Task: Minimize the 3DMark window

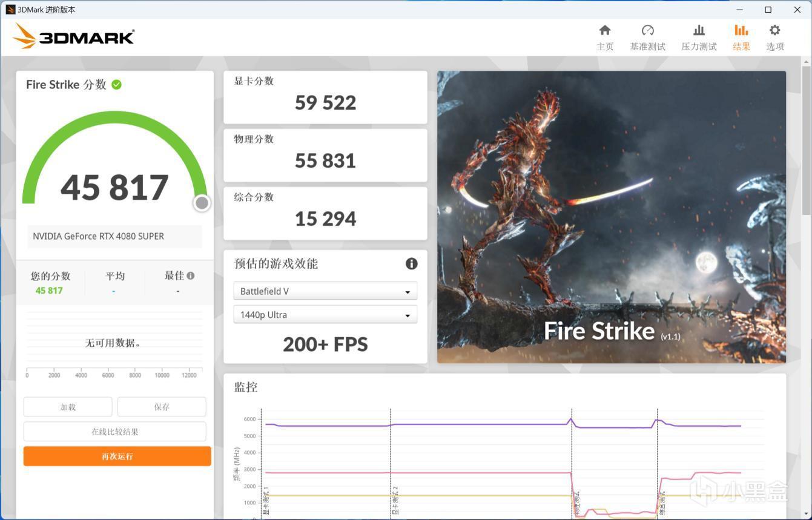Action: (740, 10)
